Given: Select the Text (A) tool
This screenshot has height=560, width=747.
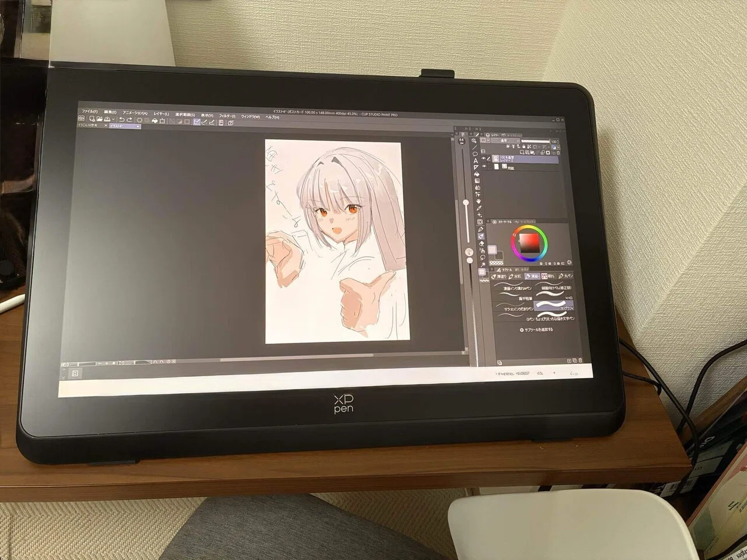Looking at the screenshot, I should click(x=476, y=161).
